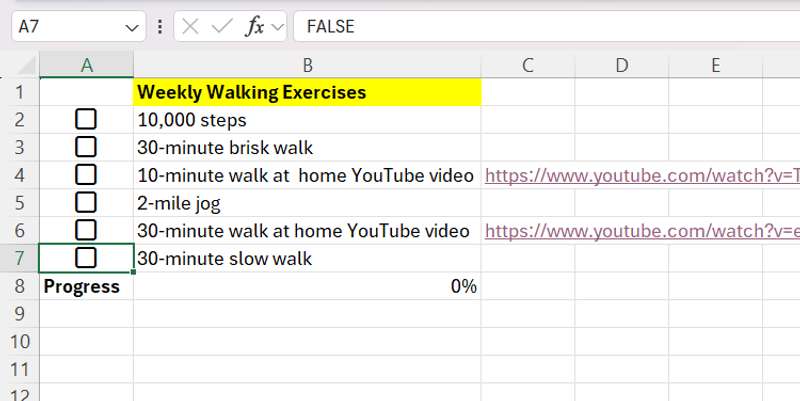Screen dimensions: 800x401
Task: Select the 0% progress cell
Action: click(x=307, y=287)
